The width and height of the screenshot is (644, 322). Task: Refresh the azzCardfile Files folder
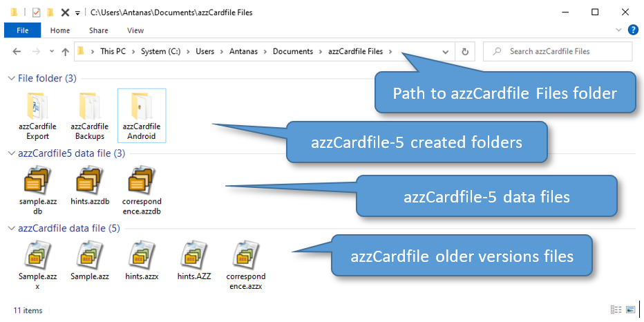465,51
